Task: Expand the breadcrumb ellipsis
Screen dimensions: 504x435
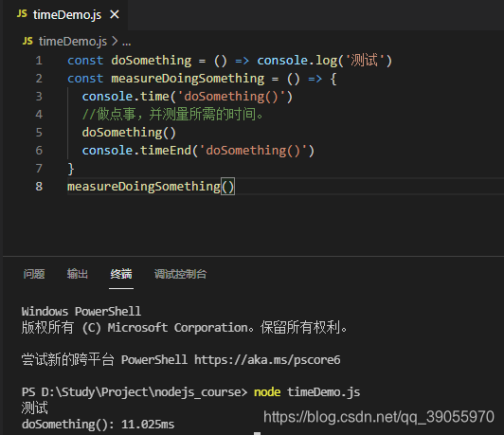Action: (126, 42)
